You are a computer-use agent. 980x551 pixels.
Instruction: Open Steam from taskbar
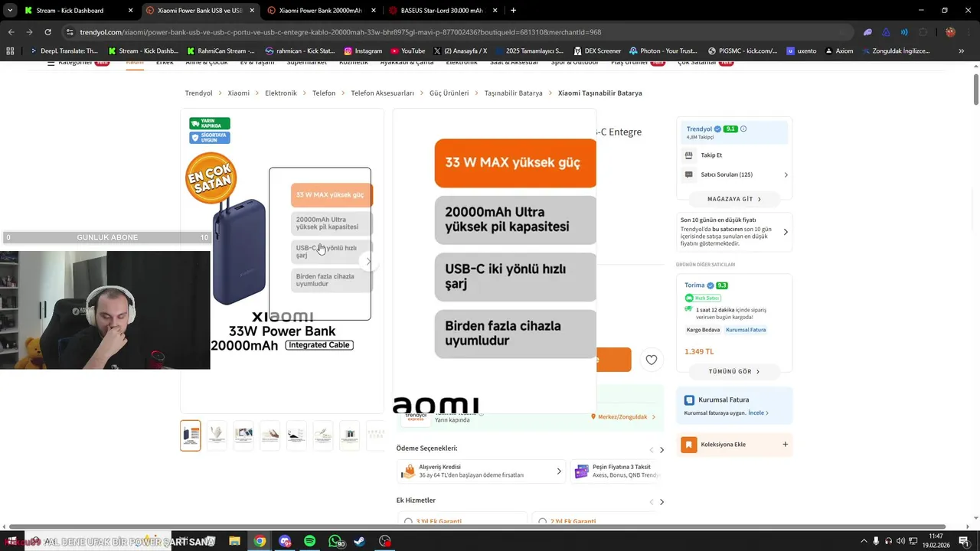pos(359,541)
